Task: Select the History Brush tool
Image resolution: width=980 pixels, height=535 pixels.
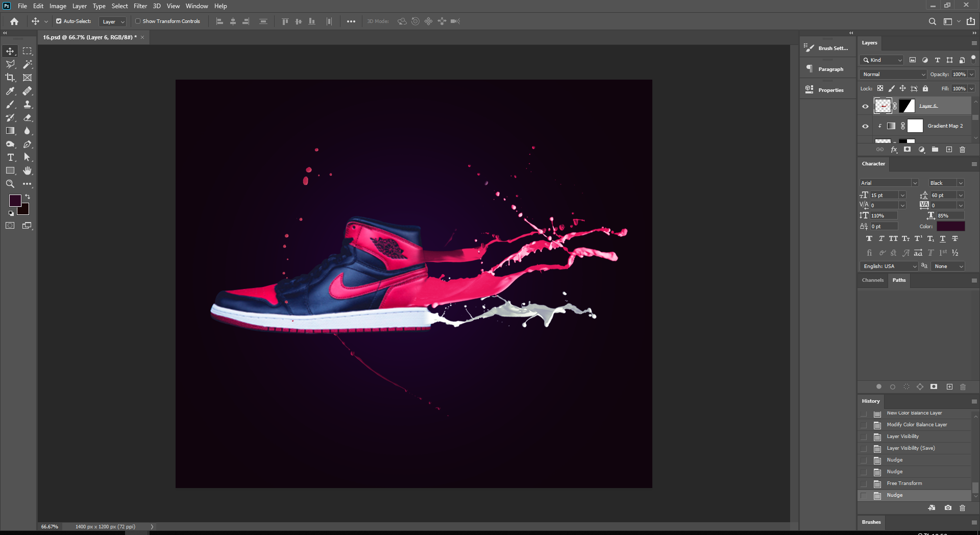Action: [10, 117]
